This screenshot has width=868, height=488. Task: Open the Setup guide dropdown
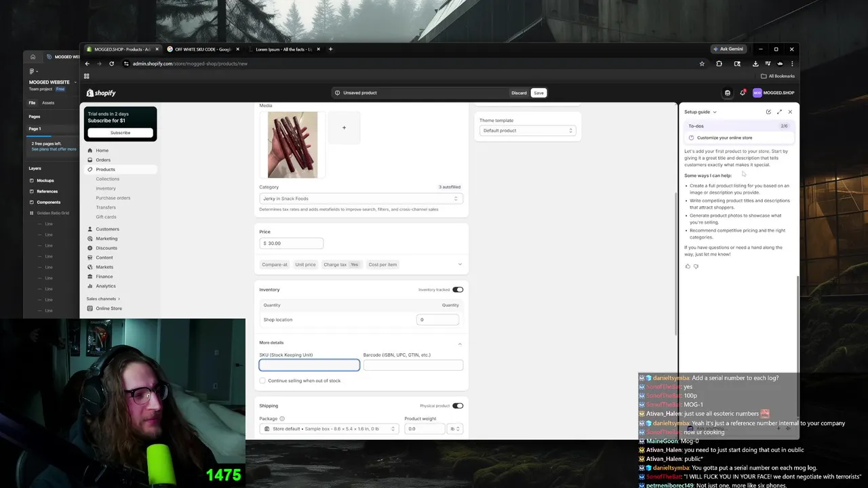pyautogui.click(x=701, y=112)
